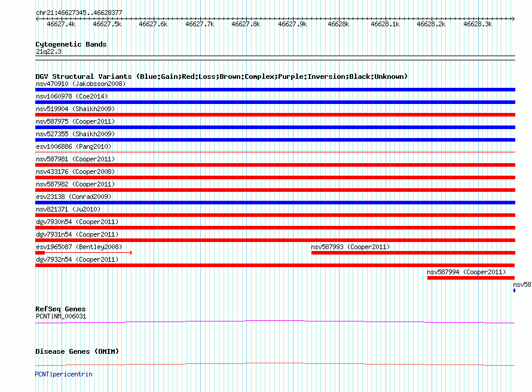
Task: Click the nsv470910 (Jakobsson2008) variant label
Action: point(81,84)
